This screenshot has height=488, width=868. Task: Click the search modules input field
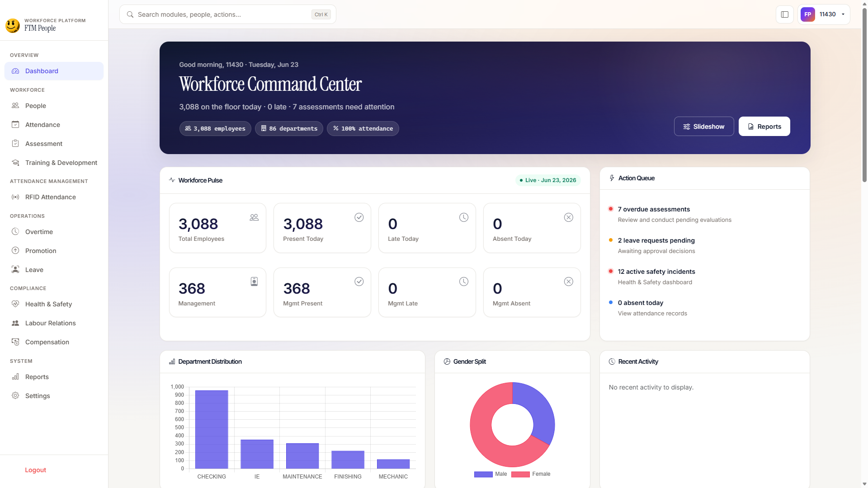click(x=228, y=14)
